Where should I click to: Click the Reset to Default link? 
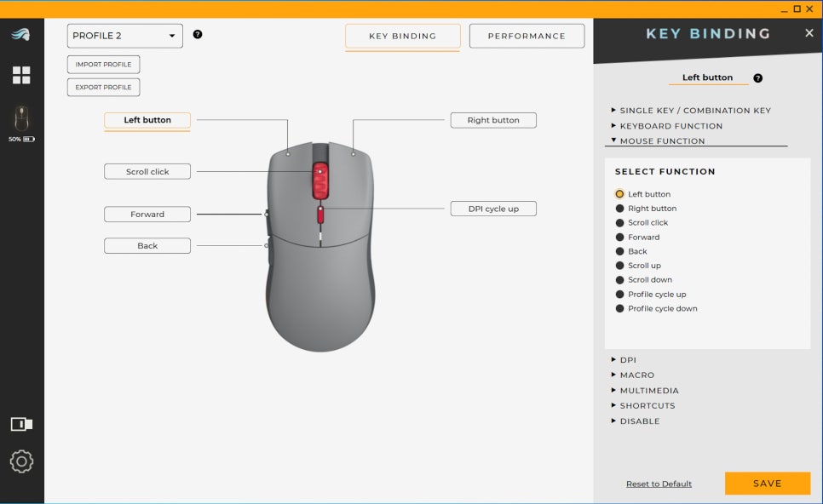[x=659, y=484]
